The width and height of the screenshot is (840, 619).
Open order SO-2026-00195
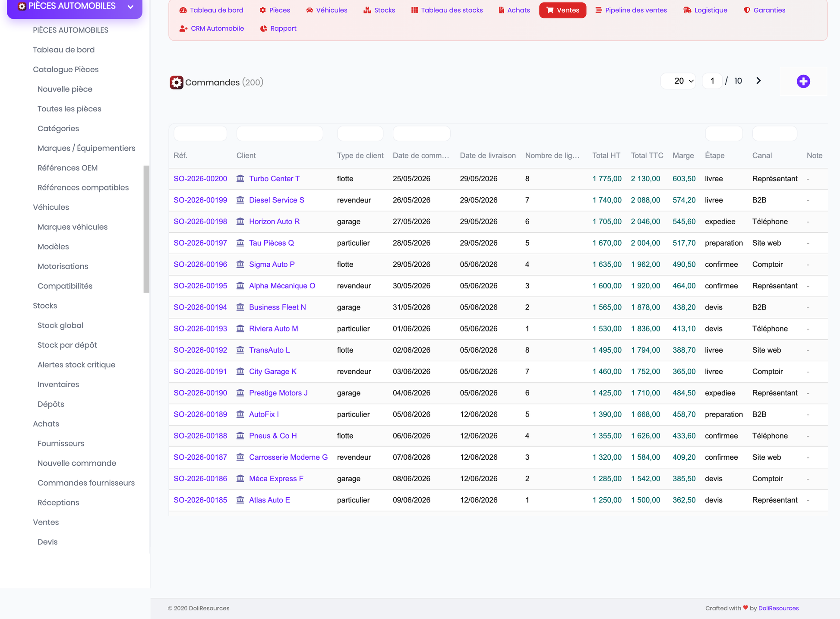pos(200,286)
